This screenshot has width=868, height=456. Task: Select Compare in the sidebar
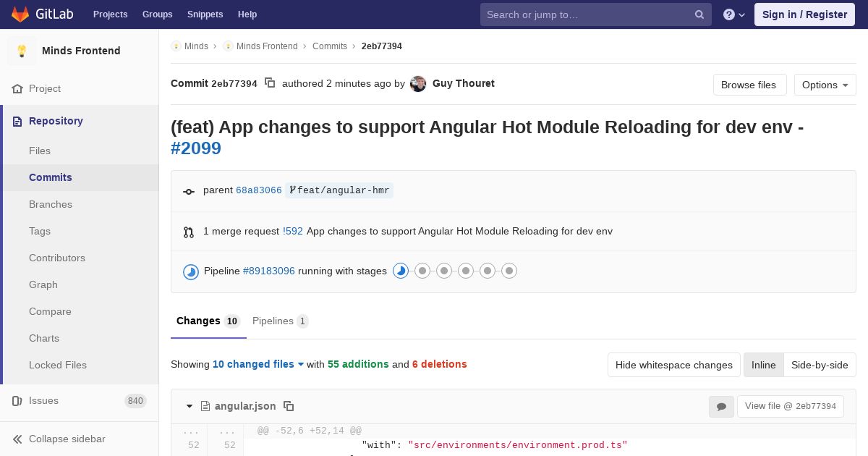point(50,312)
